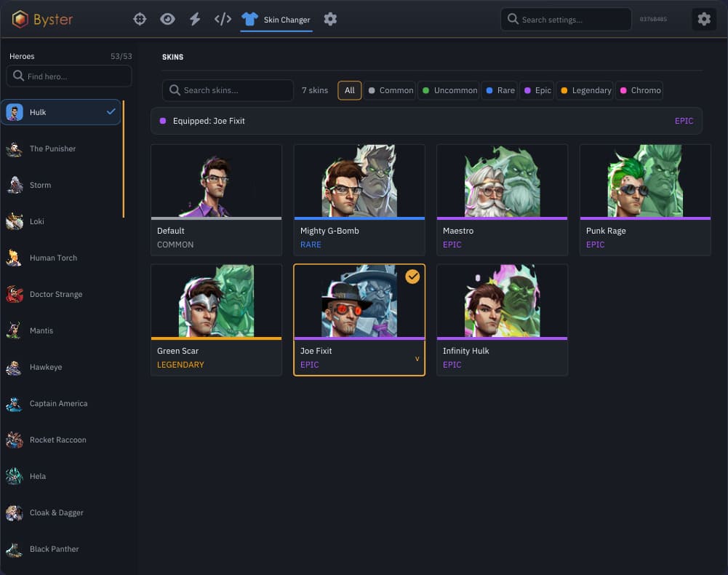Click The Punisher avatar icon
728x575 pixels.
(15, 148)
